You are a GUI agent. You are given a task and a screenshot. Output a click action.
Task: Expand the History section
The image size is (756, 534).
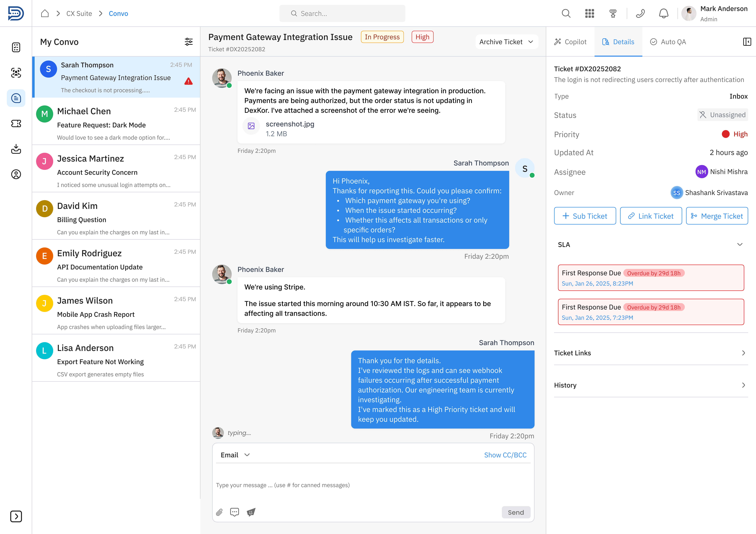click(651, 385)
